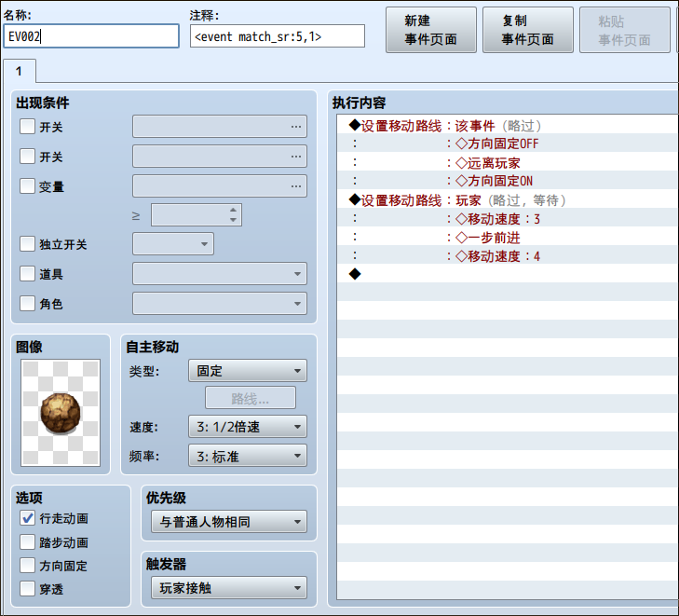The image size is (679, 616).
Task: Select the empty command diamond line
Action: pos(508,274)
